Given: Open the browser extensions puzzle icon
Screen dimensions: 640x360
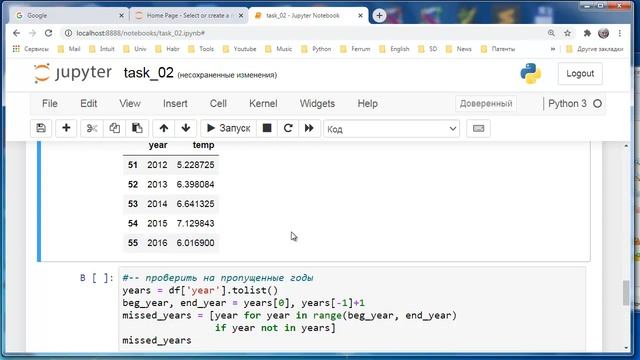Looking at the screenshot, I should point(587,33).
